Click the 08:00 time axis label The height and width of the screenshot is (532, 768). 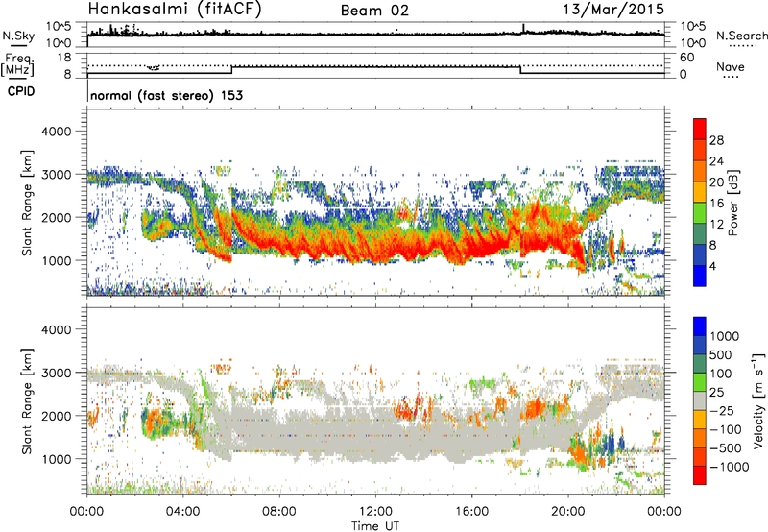pos(279,512)
